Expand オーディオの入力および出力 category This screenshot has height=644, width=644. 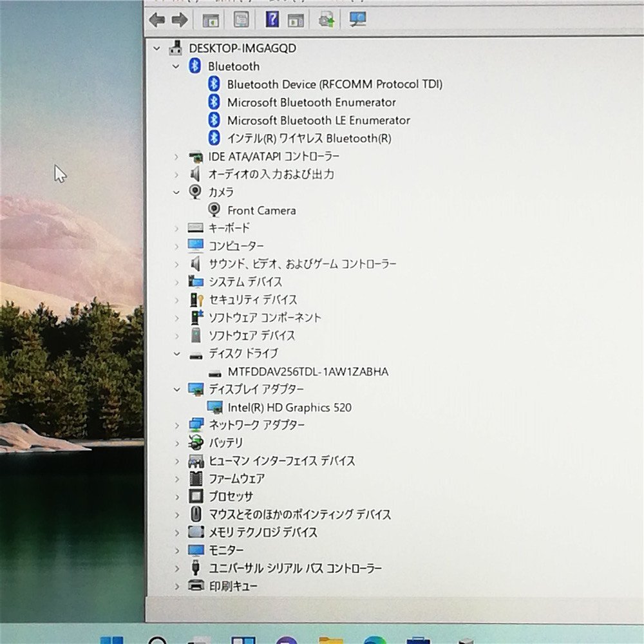176,175
